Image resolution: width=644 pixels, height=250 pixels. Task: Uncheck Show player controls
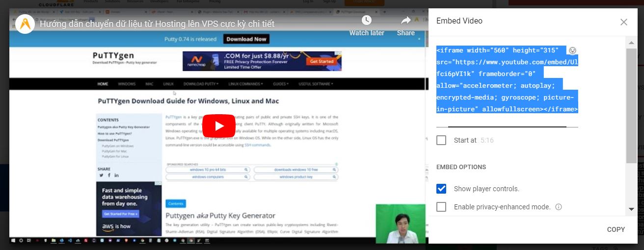tap(441, 189)
